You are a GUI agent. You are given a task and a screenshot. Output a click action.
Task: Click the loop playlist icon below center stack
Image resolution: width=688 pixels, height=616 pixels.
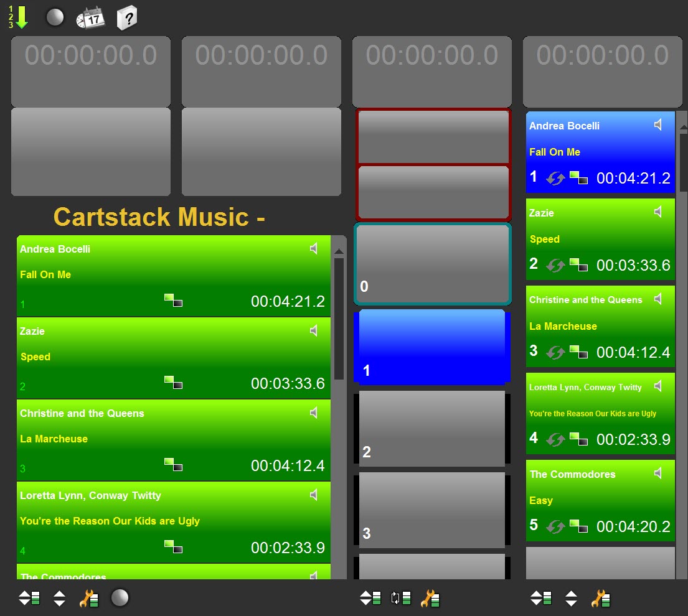click(400, 599)
